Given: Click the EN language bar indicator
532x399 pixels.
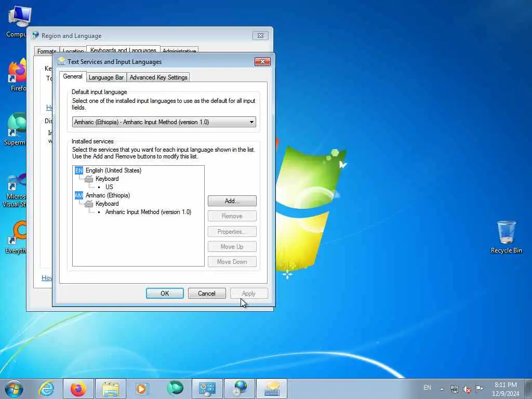Looking at the screenshot, I should 427,388.
